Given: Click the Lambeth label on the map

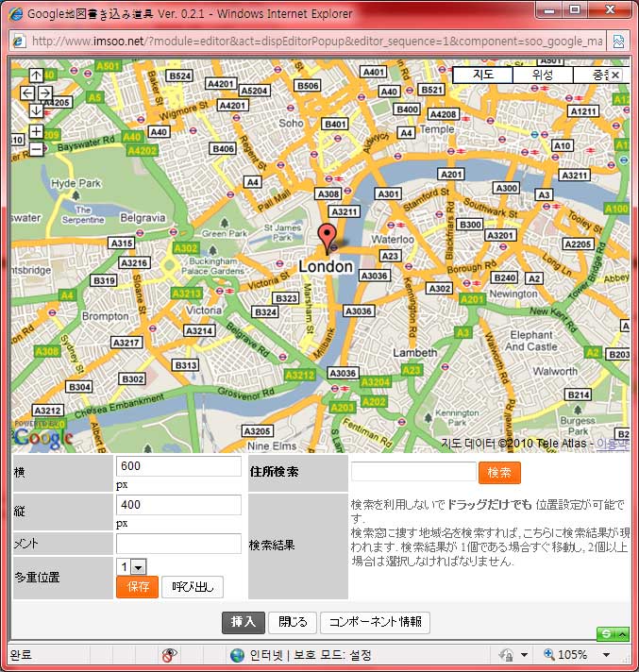Looking at the screenshot, I should pyautogui.click(x=415, y=353).
